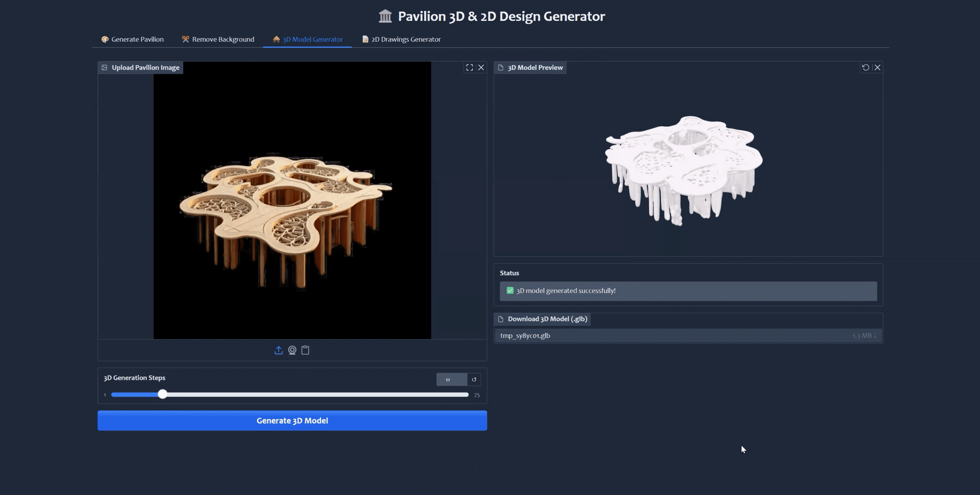Switch to the Remove Background tab
This screenshot has height=495, width=980.
point(218,39)
